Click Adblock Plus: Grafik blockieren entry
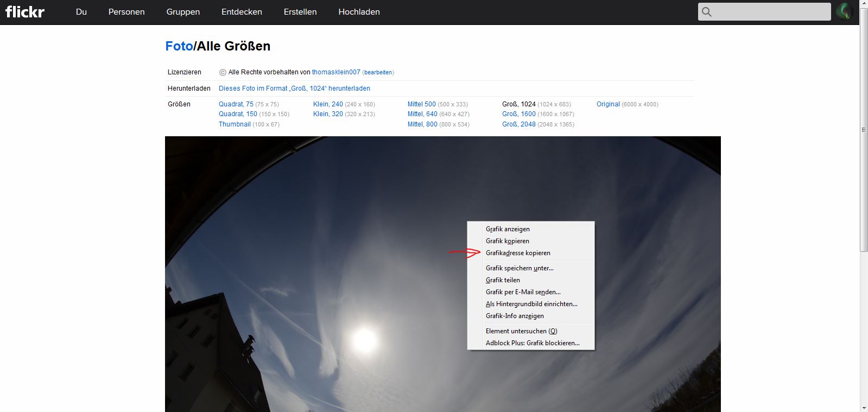Image resolution: width=868 pixels, height=412 pixels. click(533, 343)
